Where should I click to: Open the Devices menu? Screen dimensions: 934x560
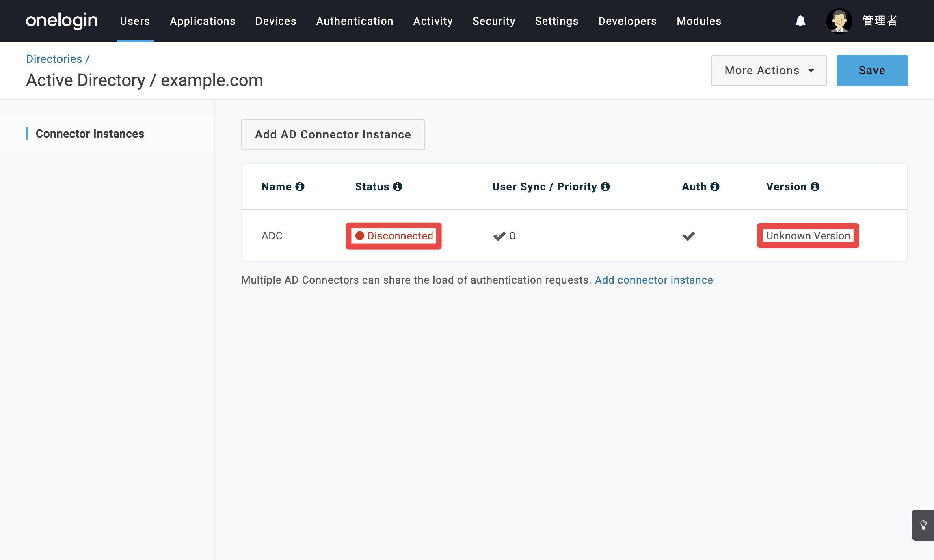point(276,21)
